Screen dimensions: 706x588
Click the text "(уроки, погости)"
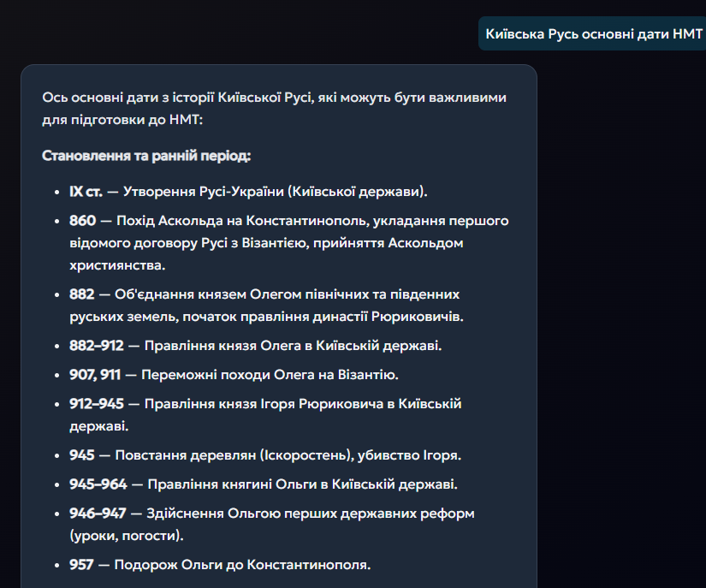point(126,536)
